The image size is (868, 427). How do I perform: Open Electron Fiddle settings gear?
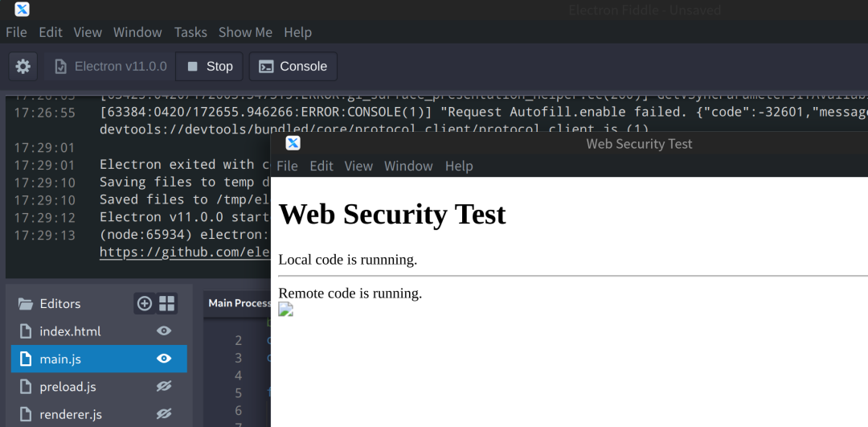(23, 67)
